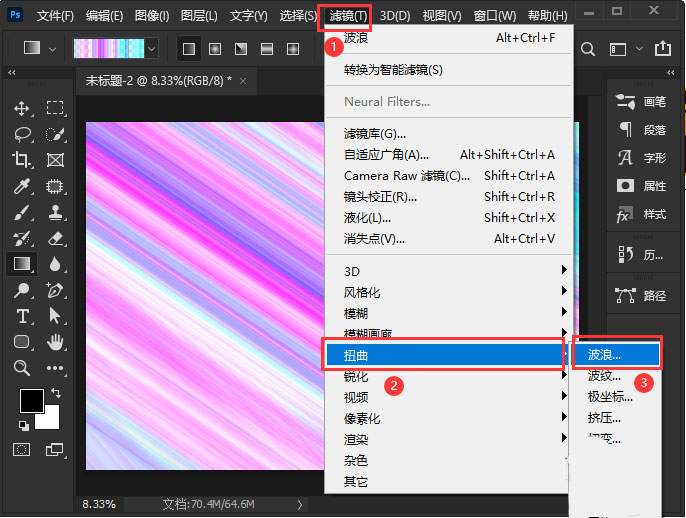Expand the 3D filter submenu
Screen dimensions: 686x518
click(449, 271)
